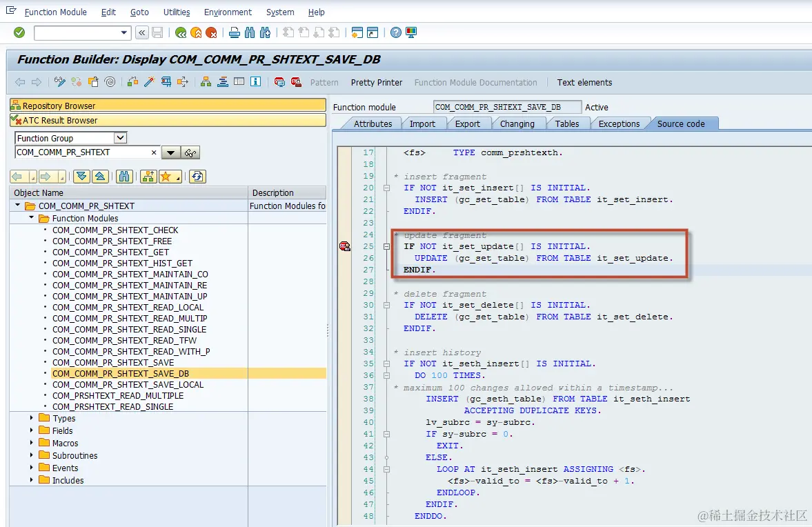This screenshot has height=527, width=812.
Task: Click the Pretty Printer button
Action: [376, 83]
